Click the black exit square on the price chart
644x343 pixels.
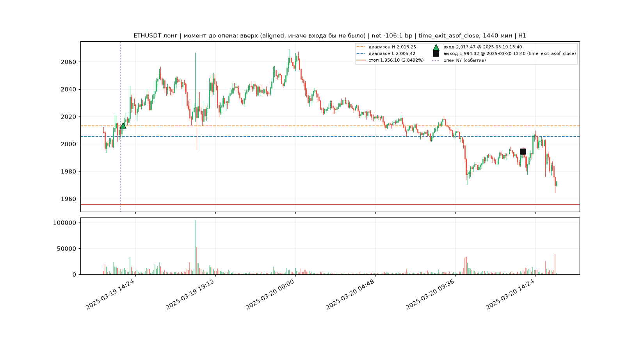523,152
